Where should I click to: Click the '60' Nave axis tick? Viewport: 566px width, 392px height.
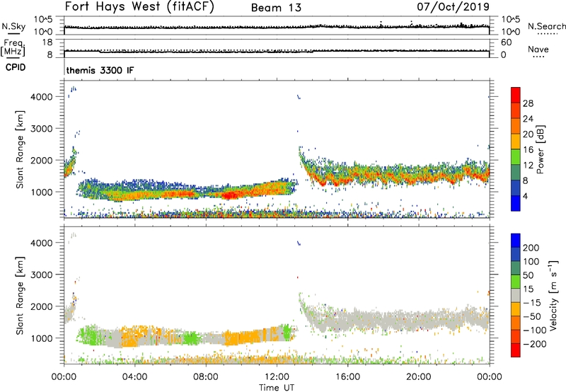(506, 42)
